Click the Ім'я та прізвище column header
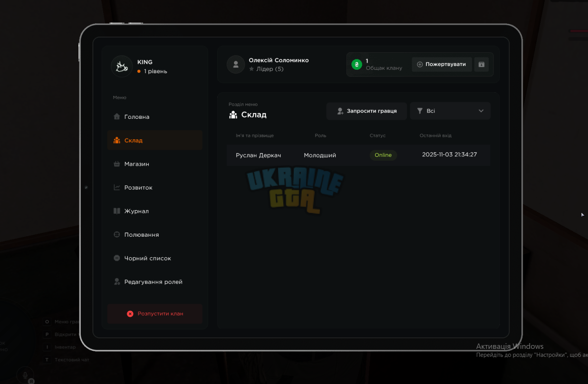 click(x=255, y=135)
